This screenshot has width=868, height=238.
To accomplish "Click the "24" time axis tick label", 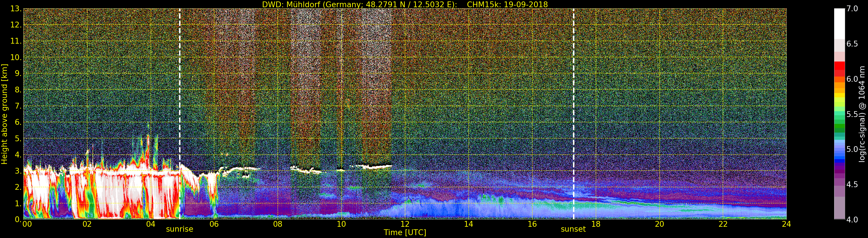I will 786,224.
